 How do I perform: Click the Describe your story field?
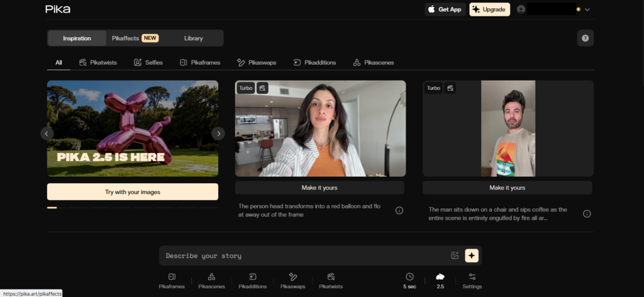coord(302,255)
